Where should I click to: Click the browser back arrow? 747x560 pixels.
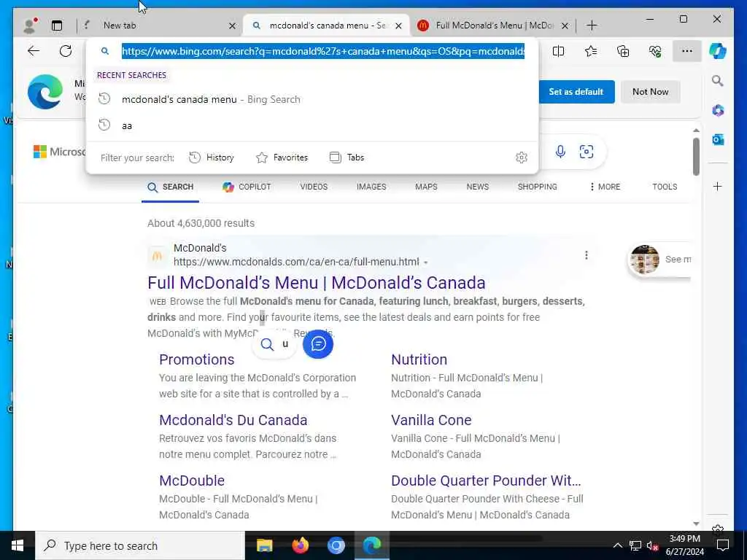[x=34, y=51]
